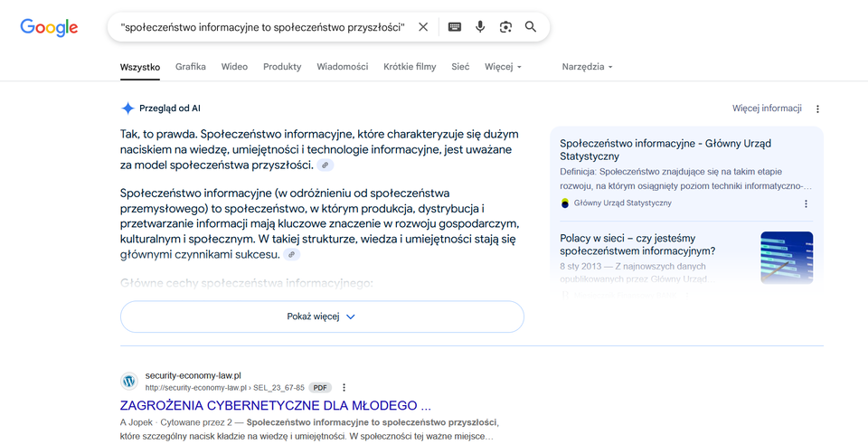This screenshot has height=444, width=868.
Task: Switch to the Grafika tab
Action: tap(191, 66)
